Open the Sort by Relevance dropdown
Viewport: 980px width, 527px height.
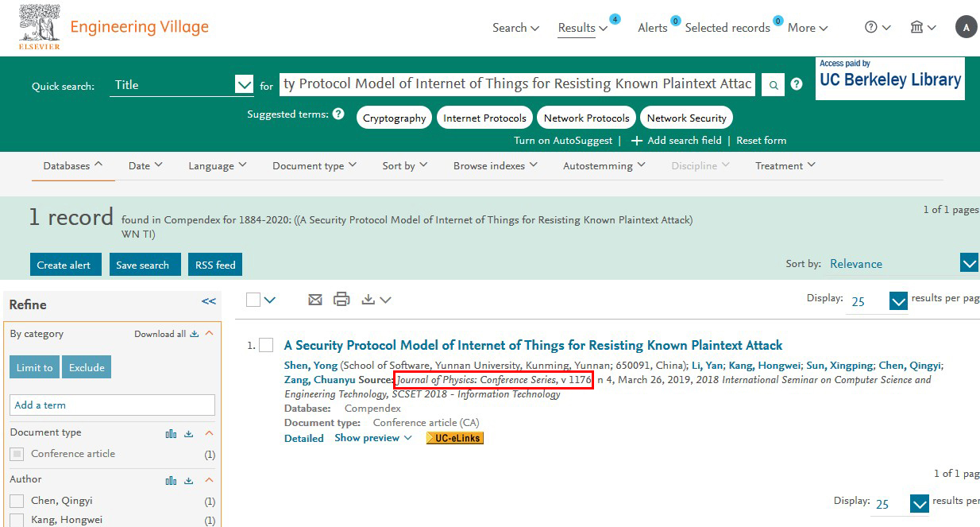(x=969, y=264)
